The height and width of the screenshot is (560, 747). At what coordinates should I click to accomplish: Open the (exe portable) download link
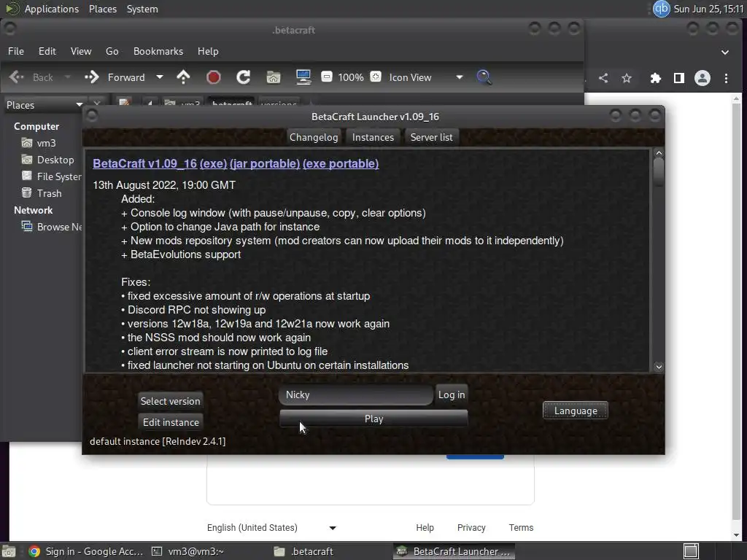341,163
